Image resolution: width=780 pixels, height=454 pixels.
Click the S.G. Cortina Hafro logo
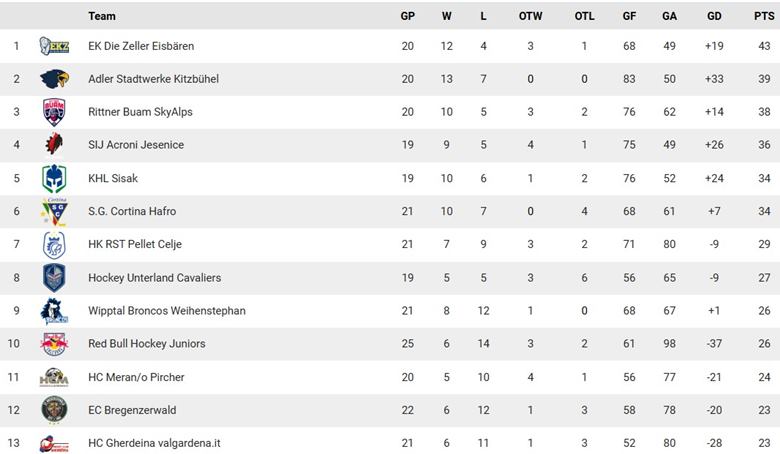53,211
